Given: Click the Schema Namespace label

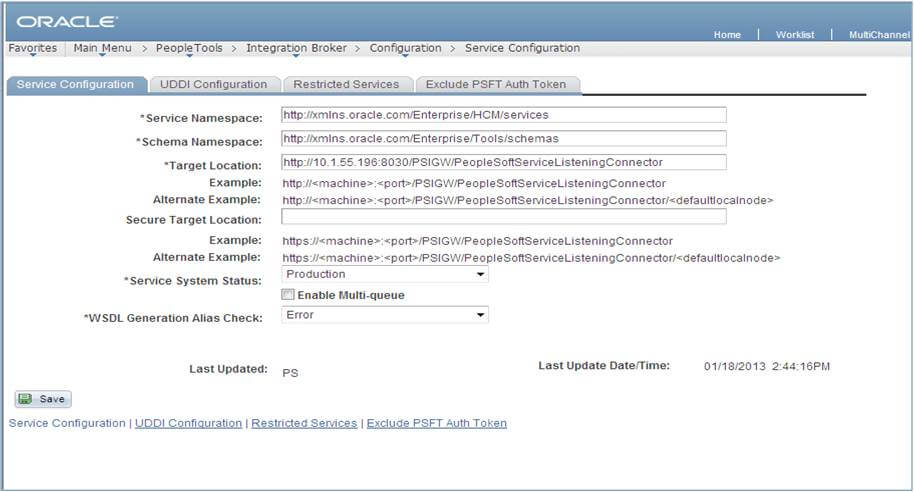Looking at the screenshot, I should click(199, 142).
